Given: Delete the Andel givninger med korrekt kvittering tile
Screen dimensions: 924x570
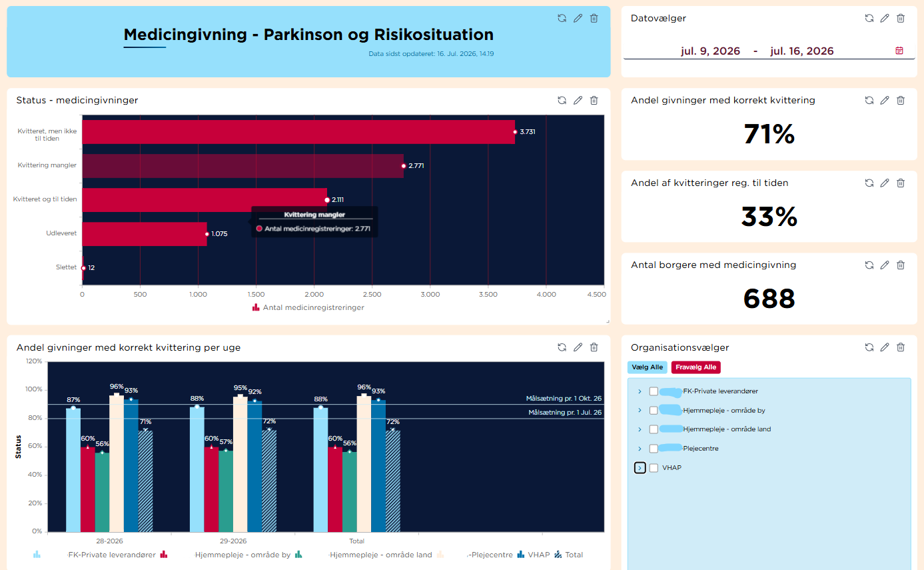Looking at the screenshot, I should (x=901, y=100).
